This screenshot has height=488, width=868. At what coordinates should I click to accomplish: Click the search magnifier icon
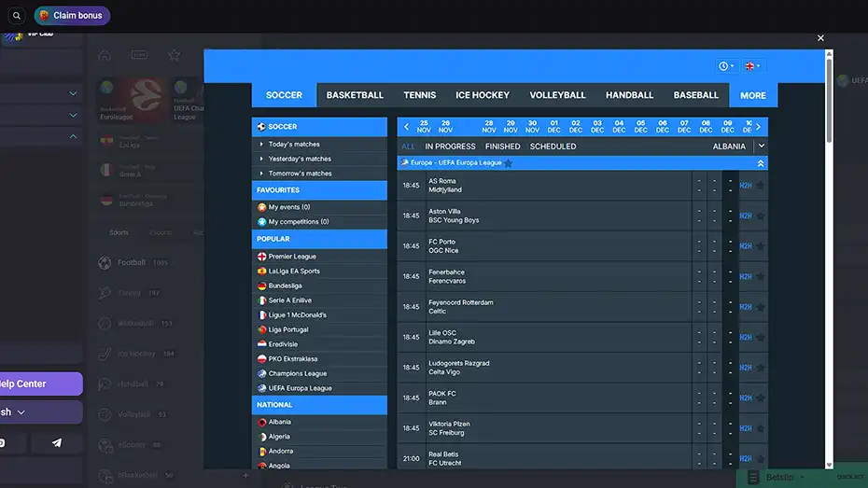(x=17, y=16)
